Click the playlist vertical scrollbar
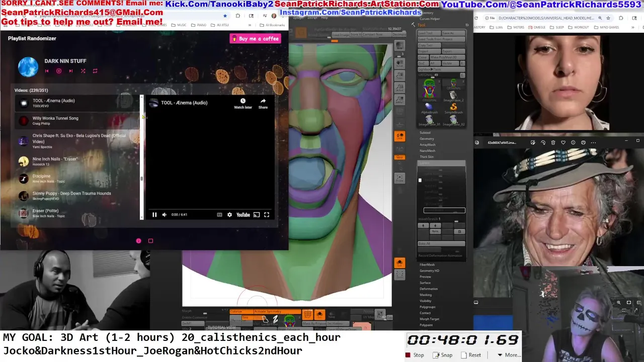This screenshot has height=362, width=644. point(141,157)
